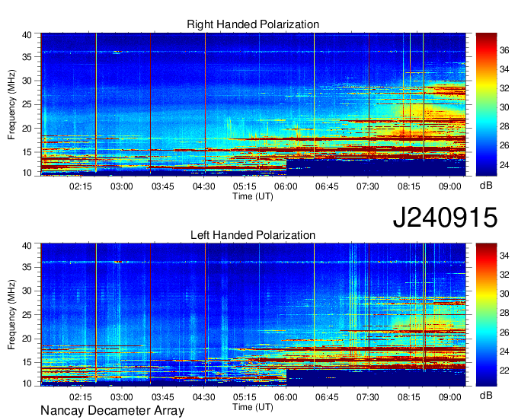Screen dimensions: 518x420
Task: Click Frequency (MHz) label of Right Handed plot
Action: [x=11, y=104]
